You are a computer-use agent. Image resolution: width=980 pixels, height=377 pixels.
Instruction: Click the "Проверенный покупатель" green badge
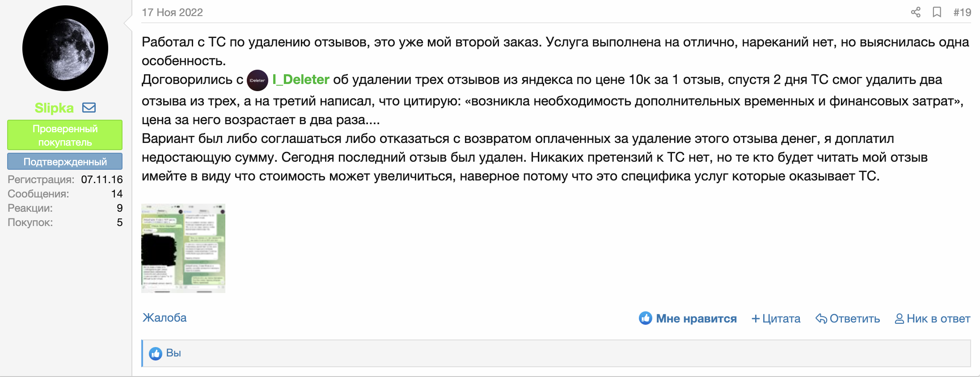click(x=65, y=135)
